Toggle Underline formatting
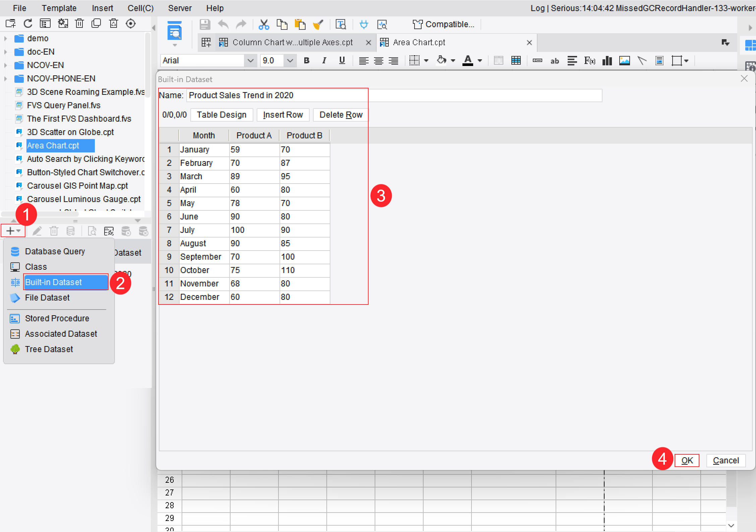The height and width of the screenshot is (532, 756). click(x=342, y=61)
